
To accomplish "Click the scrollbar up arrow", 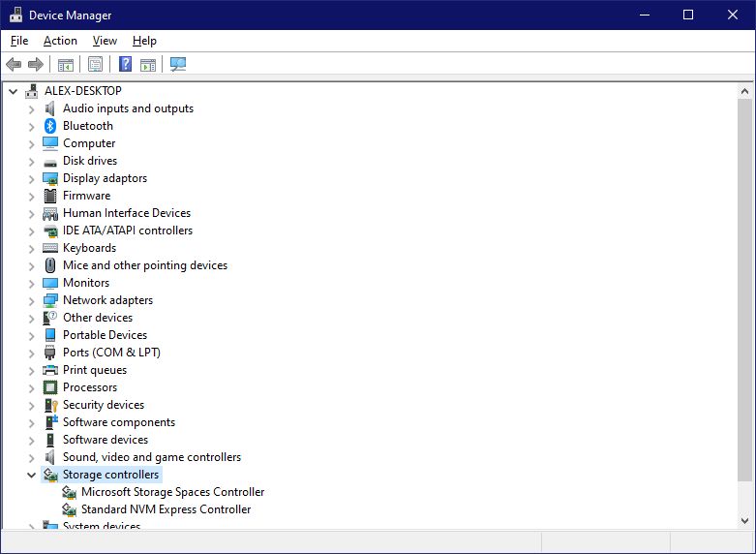I will [744, 91].
